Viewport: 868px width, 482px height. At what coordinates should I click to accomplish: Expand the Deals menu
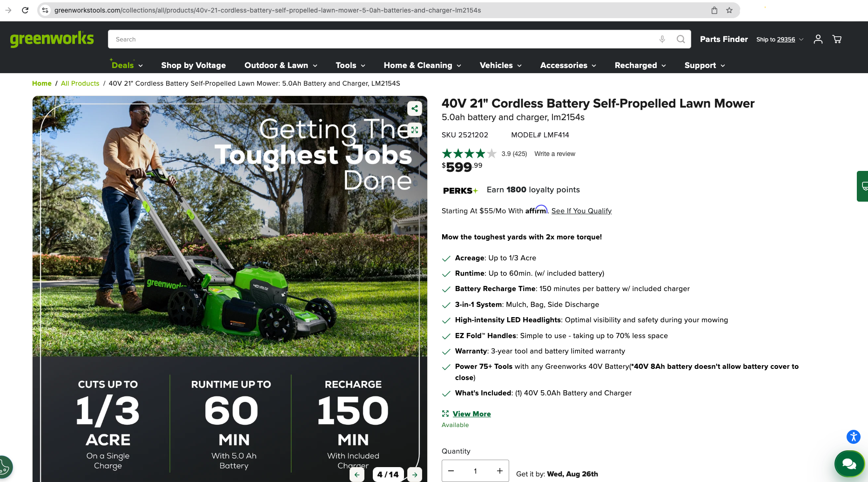pyautogui.click(x=127, y=65)
